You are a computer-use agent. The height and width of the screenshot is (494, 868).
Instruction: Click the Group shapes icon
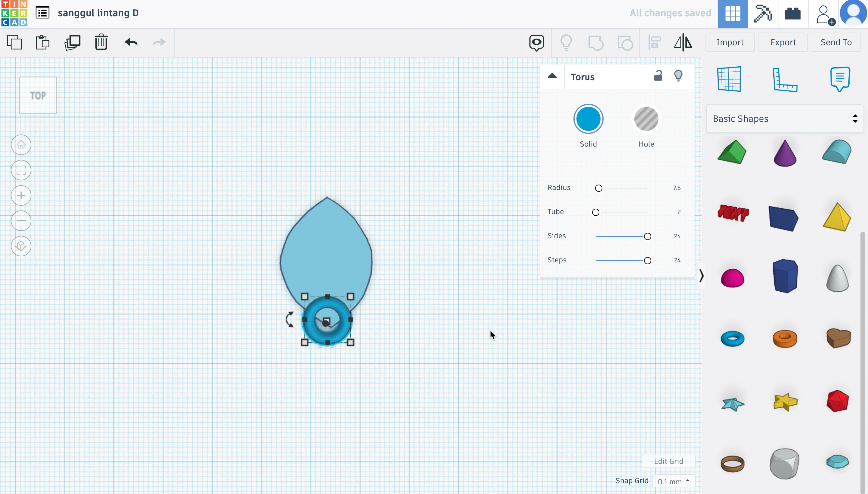tap(596, 43)
